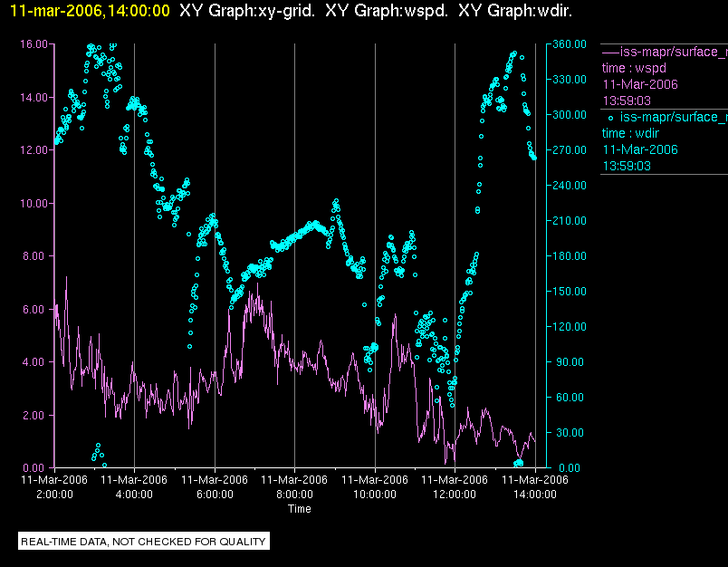Screen dimensions: 728x567
Task: Click the XY Graph:xy-grid title label
Action: (x=247, y=11)
